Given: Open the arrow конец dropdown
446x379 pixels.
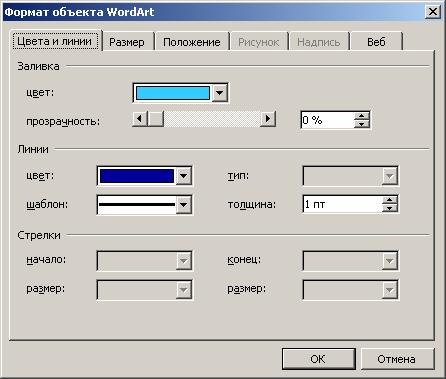Looking at the screenshot, I should [x=350, y=261].
